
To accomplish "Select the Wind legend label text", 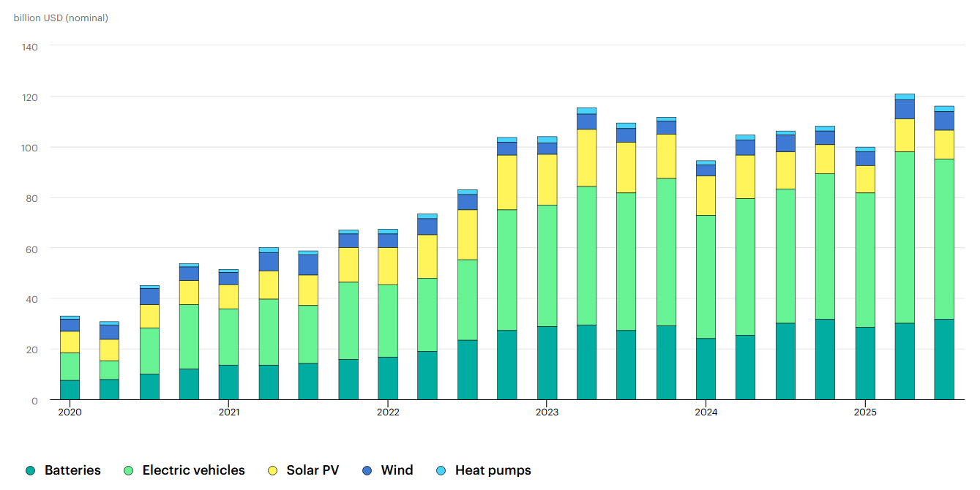I will 397,470.
